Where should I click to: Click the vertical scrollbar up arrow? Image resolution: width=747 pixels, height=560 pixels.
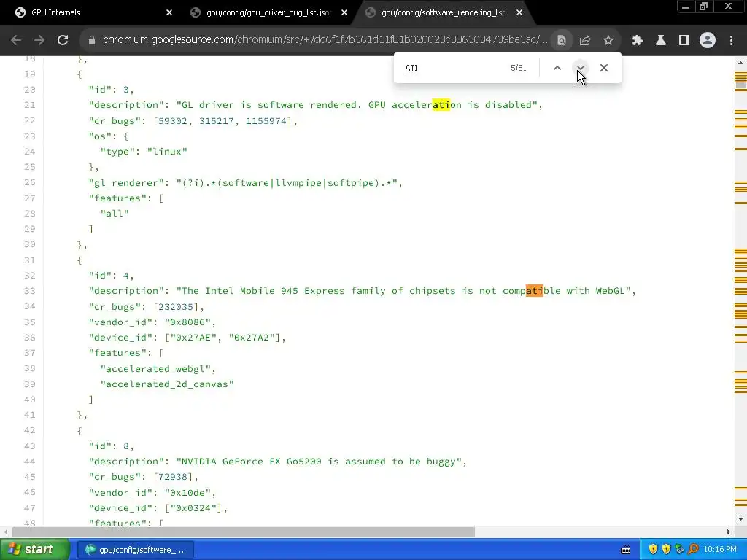point(740,63)
